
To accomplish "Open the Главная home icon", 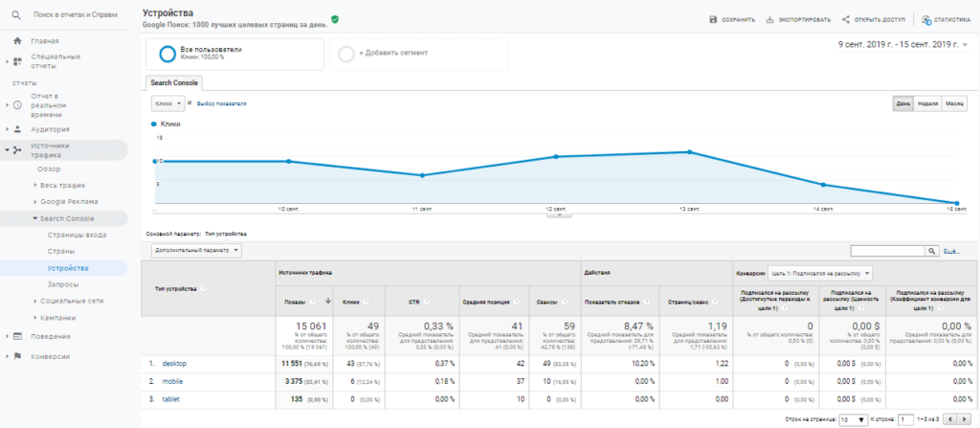I will pyautogui.click(x=17, y=41).
